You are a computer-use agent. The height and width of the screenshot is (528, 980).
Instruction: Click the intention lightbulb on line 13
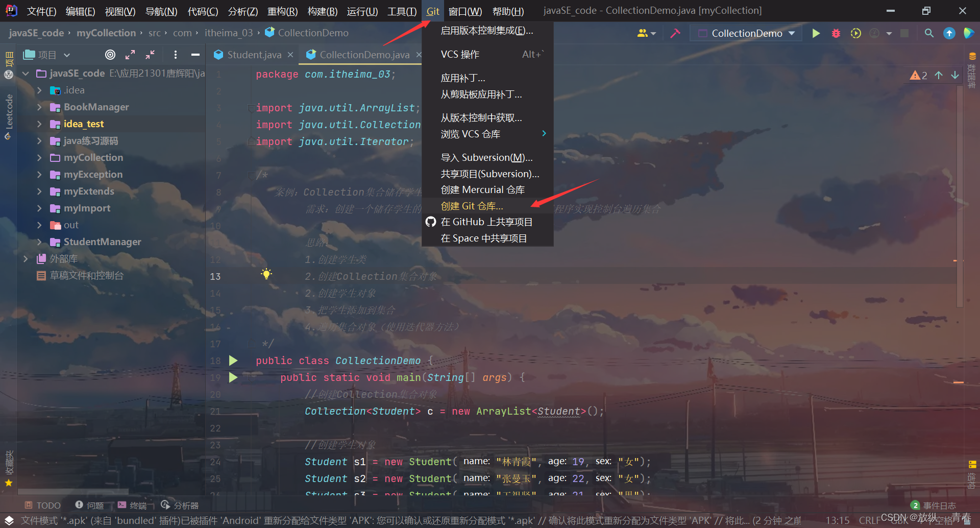pyautogui.click(x=266, y=274)
